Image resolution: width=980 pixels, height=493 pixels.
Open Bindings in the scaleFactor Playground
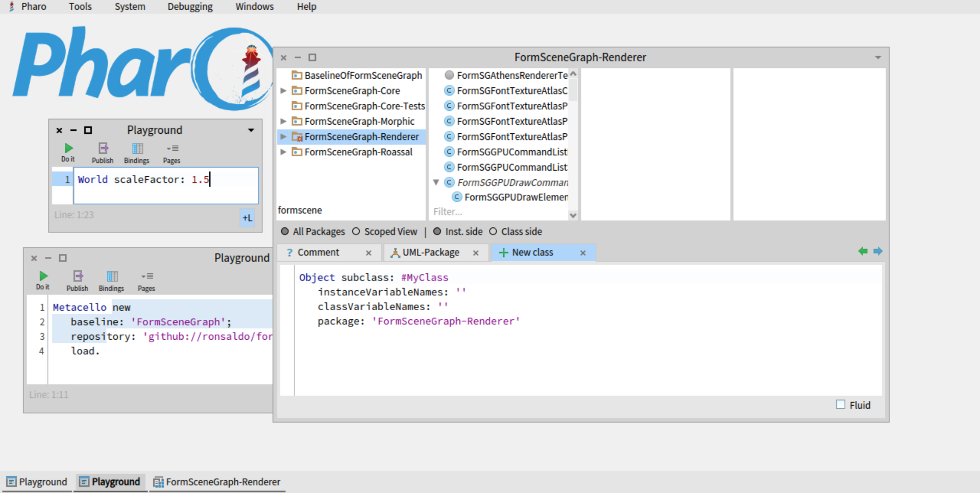(137, 153)
